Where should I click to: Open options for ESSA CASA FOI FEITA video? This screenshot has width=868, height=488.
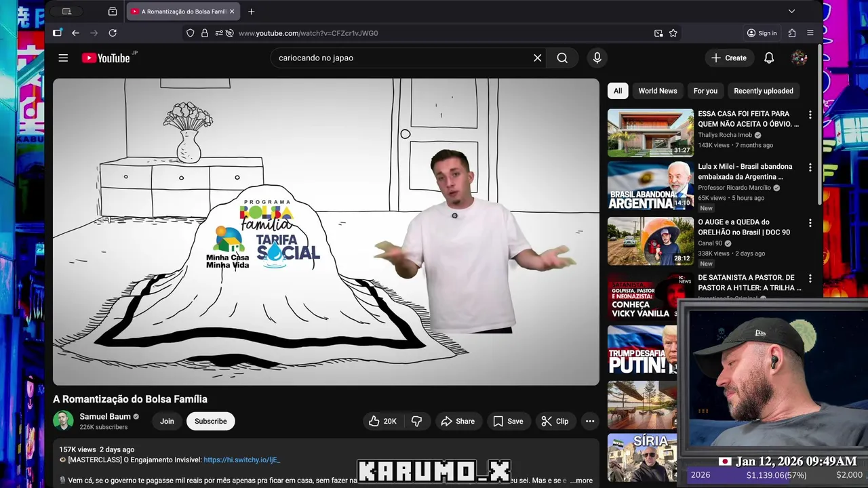(810, 115)
